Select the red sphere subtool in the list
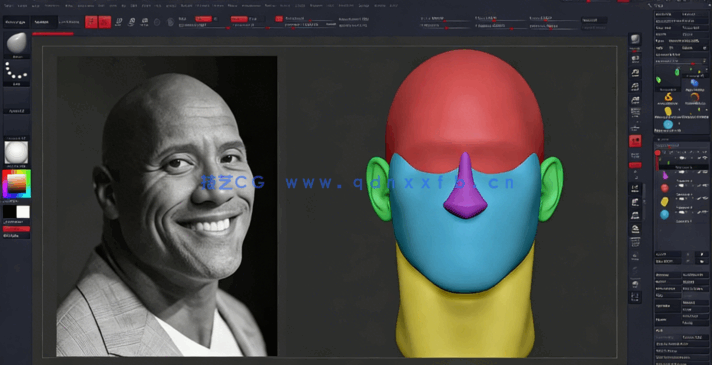712x365 pixels. tap(665, 188)
